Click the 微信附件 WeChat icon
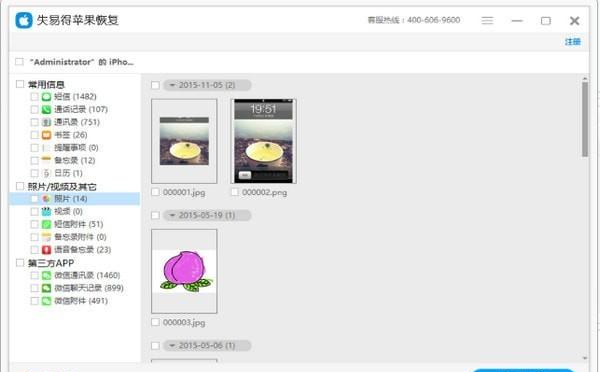The height and width of the screenshot is (372, 600). click(46, 301)
